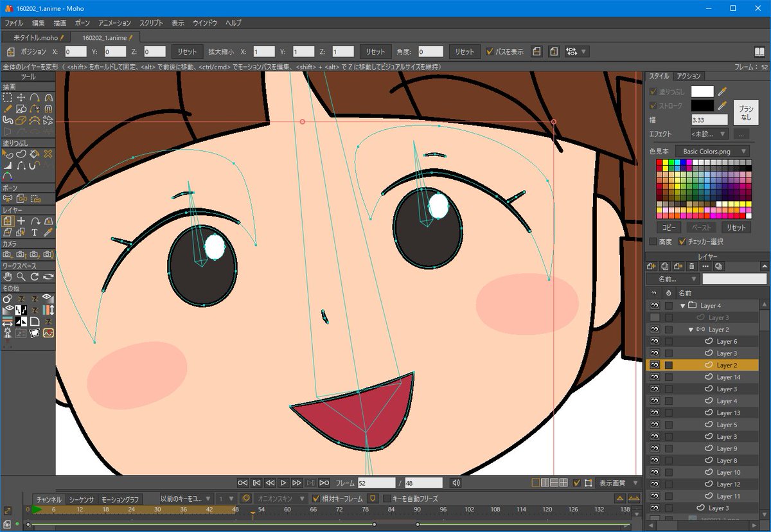The width and height of the screenshot is (771, 532).
Task: Open the スクリプト menu
Action: 152,22
